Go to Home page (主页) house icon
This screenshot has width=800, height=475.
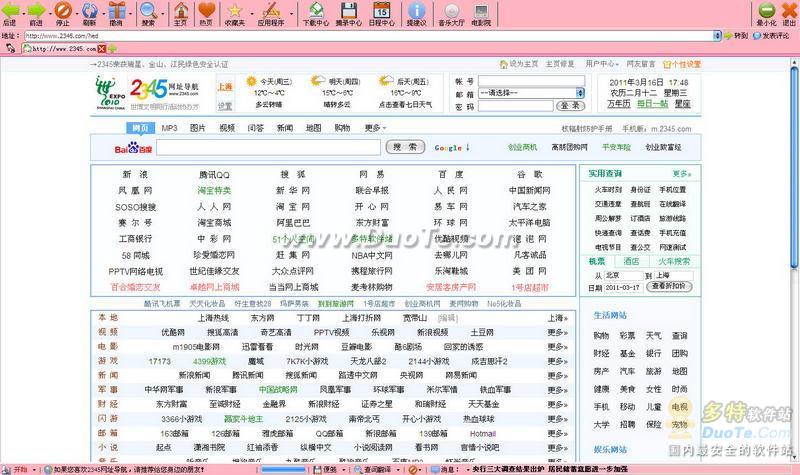pos(181,10)
